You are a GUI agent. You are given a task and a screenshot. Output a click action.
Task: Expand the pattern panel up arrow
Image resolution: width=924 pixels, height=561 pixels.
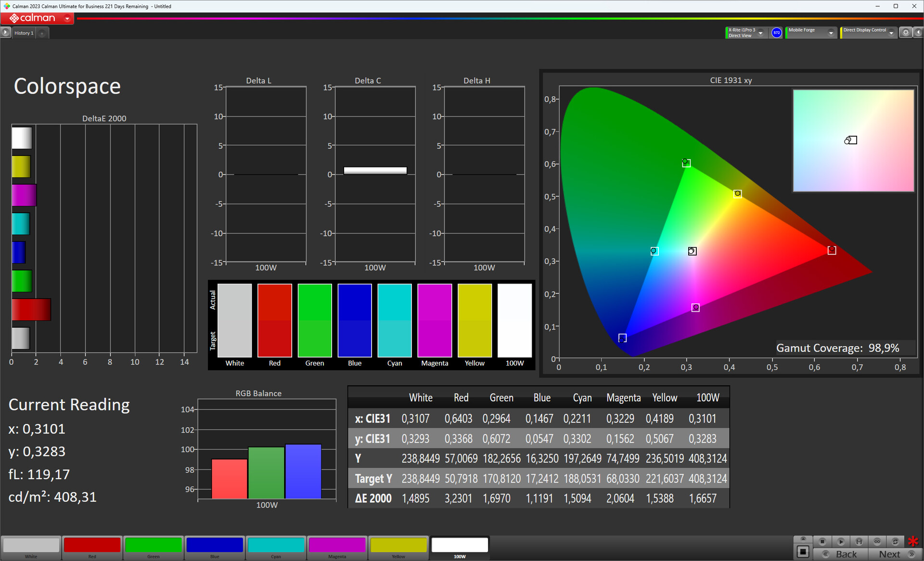tap(803, 539)
